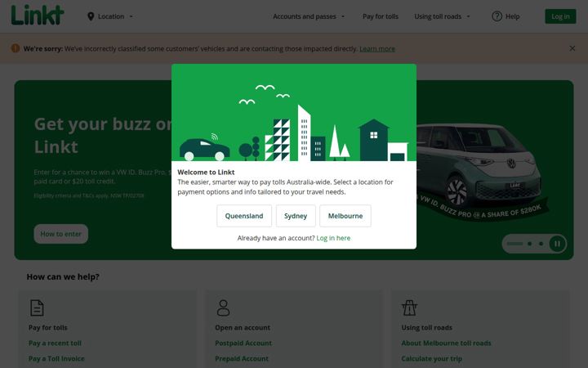Select Sydney location
588x368 pixels.
296,216
